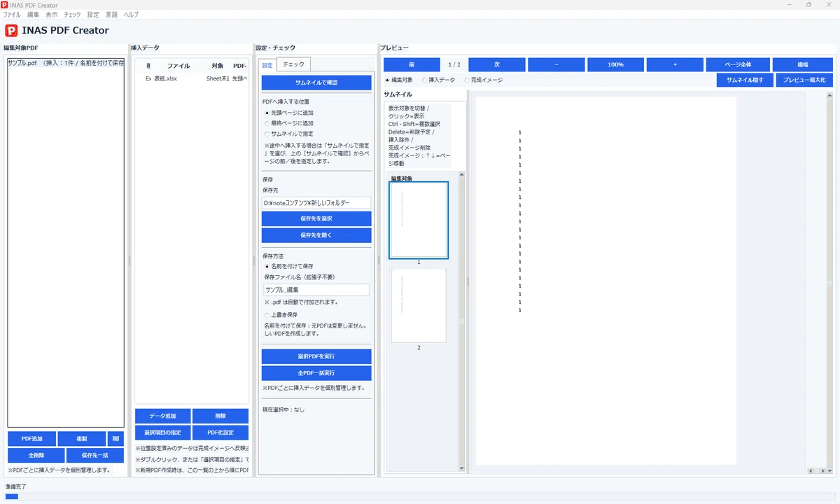Open the 言語 menu
Screen dimensions: 840x504
pos(111,14)
